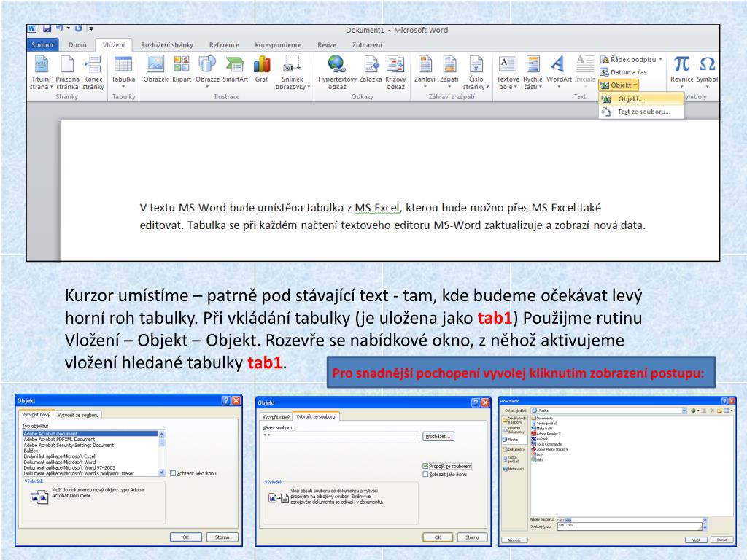This screenshot has height=560, width=747.
Task: Select Tento počítač in Procházet places bar
Action: point(511,459)
